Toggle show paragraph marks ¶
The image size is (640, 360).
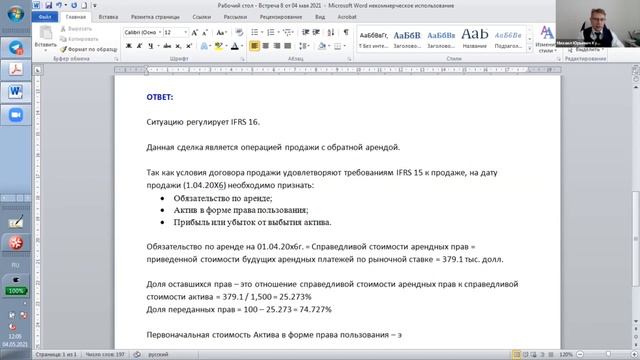coord(346,32)
